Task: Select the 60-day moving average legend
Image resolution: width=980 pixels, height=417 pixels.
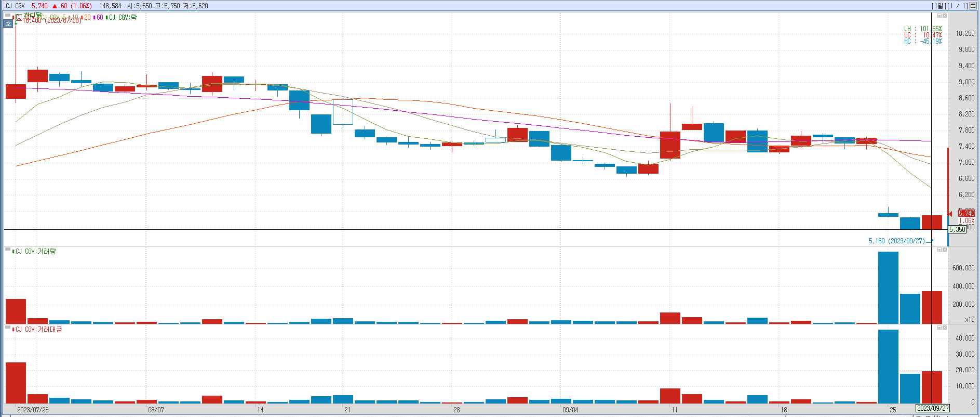Action: click(99, 17)
